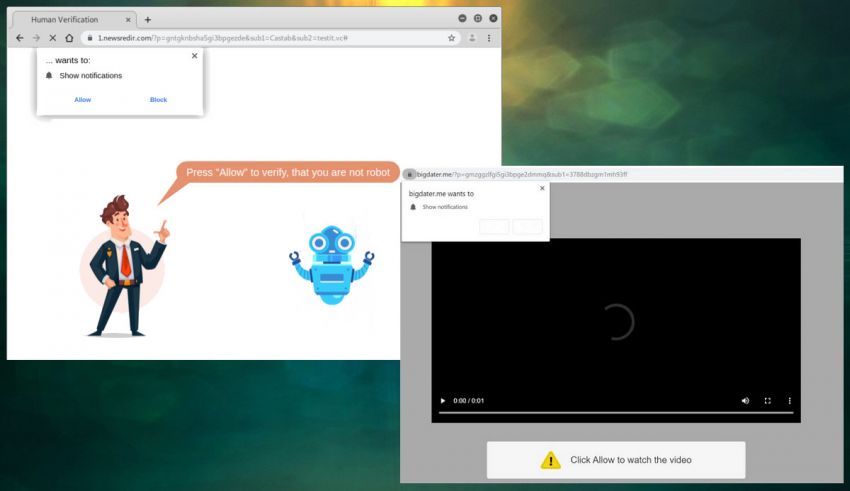
Task: Open the user profile icon in toolbar
Action: pyautogui.click(x=471, y=38)
